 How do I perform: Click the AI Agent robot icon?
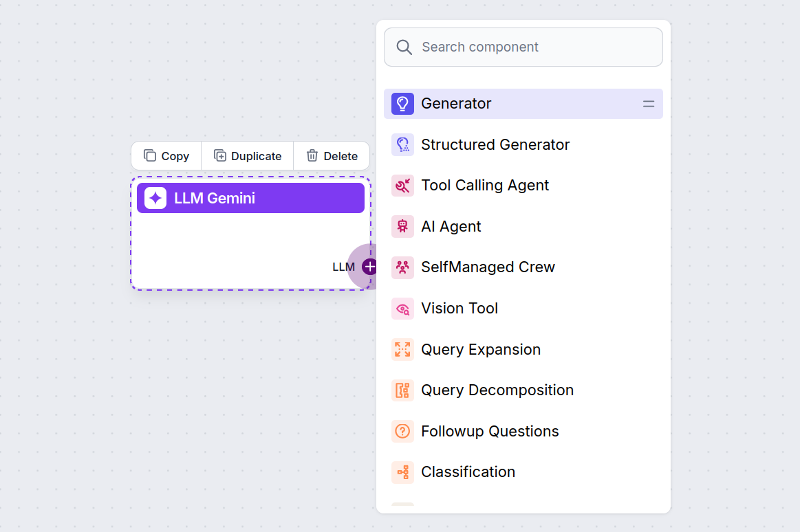[x=402, y=226]
